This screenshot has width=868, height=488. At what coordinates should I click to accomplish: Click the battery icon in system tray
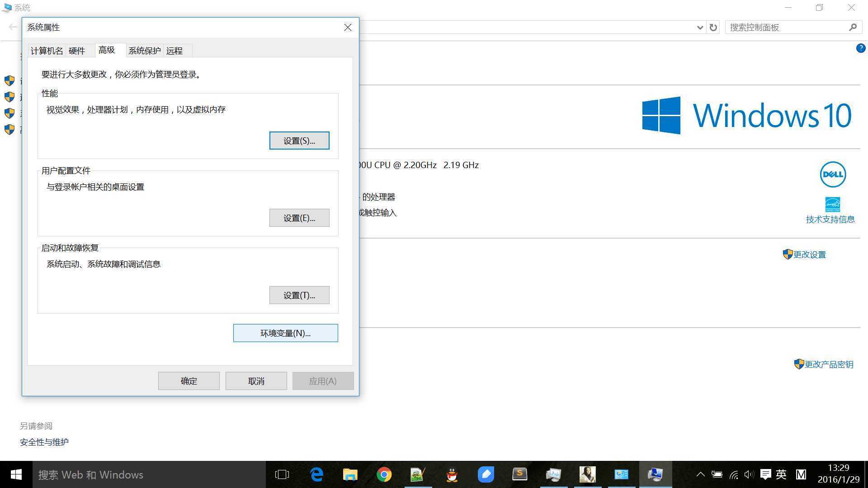(x=717, y=474)
